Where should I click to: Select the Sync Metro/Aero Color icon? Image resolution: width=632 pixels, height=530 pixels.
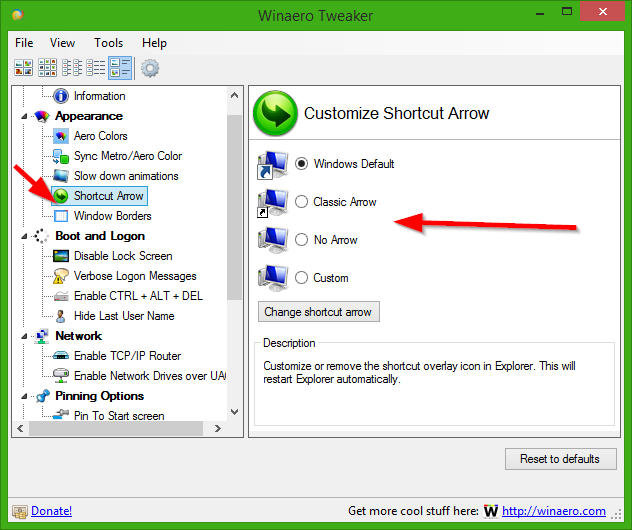(61, 156)
